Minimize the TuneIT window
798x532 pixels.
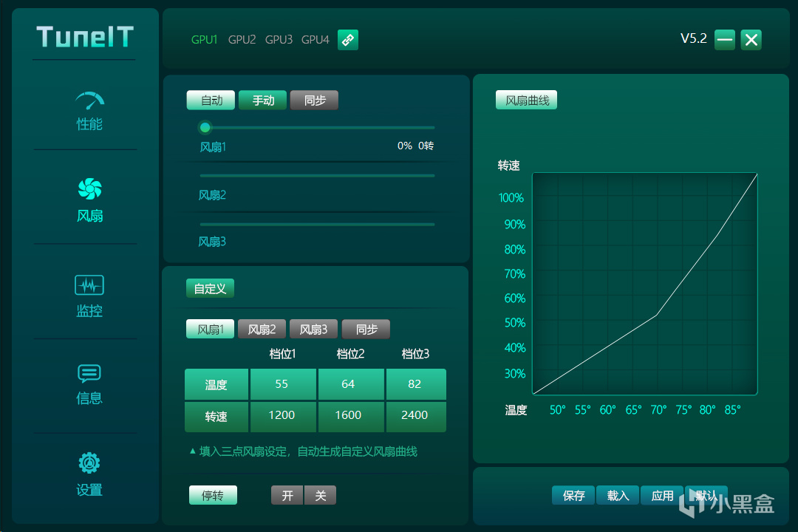pyautogui.click(x=725, y=40)
